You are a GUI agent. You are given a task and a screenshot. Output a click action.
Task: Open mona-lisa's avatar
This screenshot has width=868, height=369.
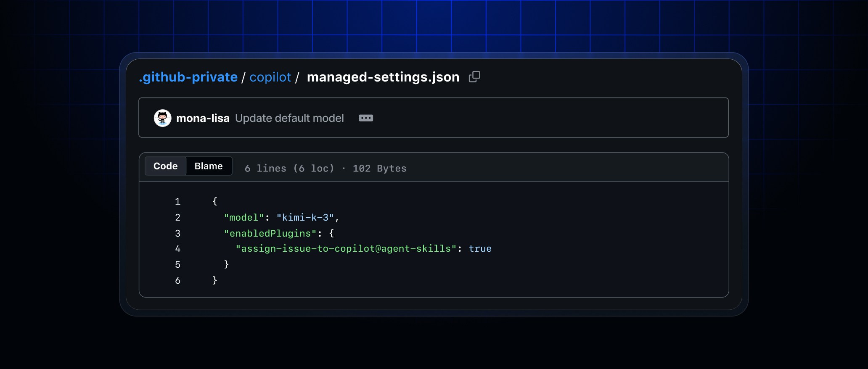162,118
